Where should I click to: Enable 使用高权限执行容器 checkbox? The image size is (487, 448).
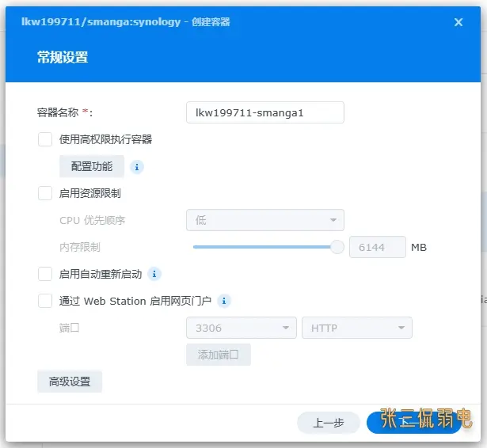(x=45, y=139)
